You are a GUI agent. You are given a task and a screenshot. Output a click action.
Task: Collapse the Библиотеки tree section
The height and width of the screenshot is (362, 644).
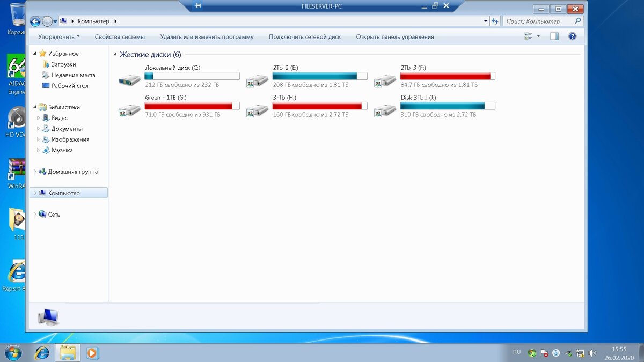pos(35,107)
